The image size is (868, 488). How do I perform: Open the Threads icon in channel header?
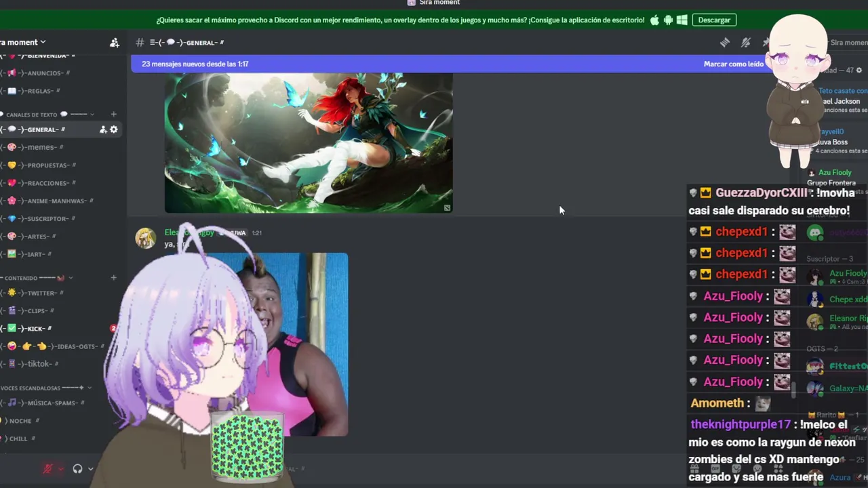pos(725,43)
